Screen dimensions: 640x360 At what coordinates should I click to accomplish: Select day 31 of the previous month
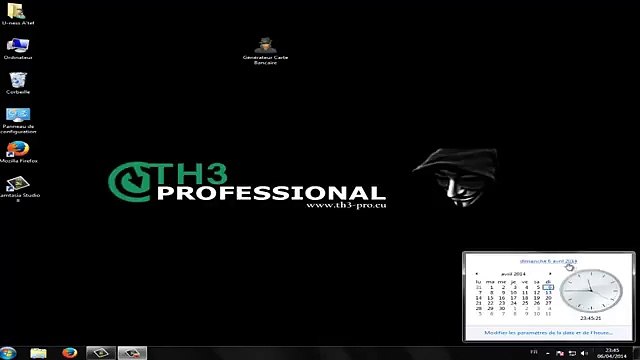(479, 287)
